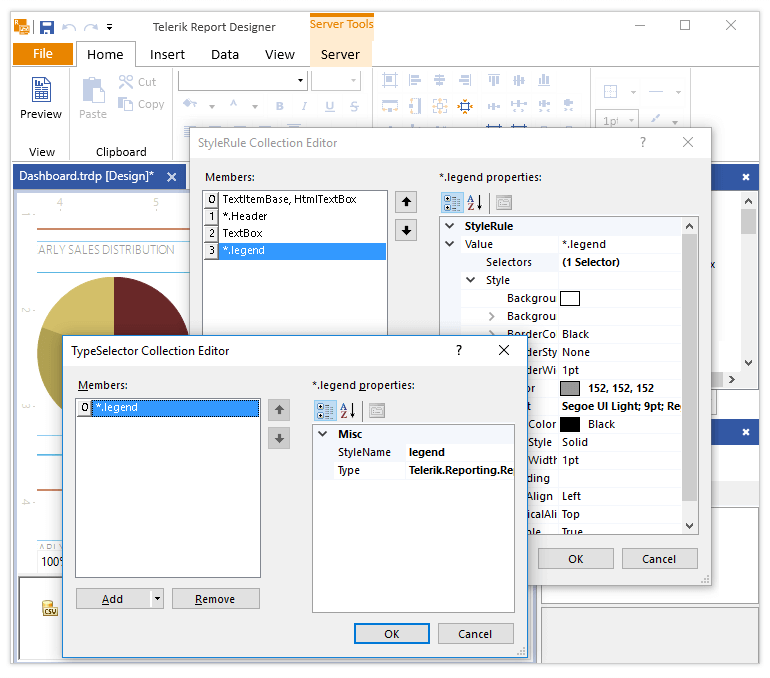The width and height of the screenshot is (770, 678).
Task: Click the gray 152, 152, 152 color swatch
Action: [570, 388]
